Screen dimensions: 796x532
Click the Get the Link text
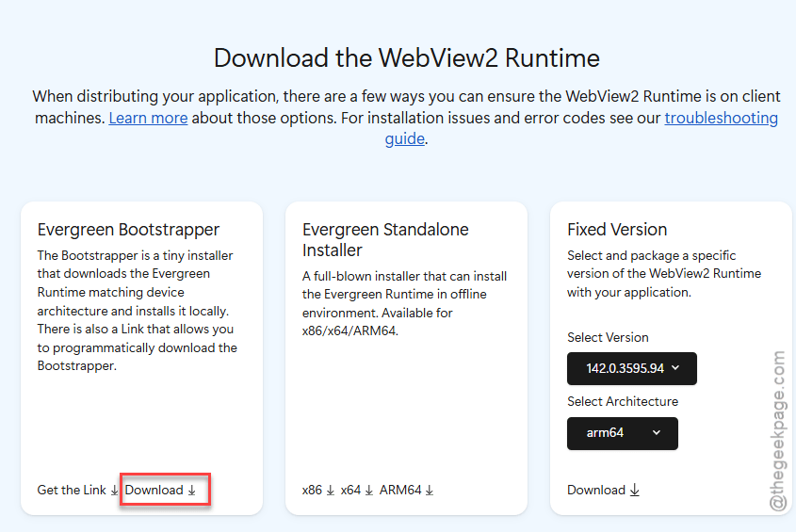[x=72, y=491]
